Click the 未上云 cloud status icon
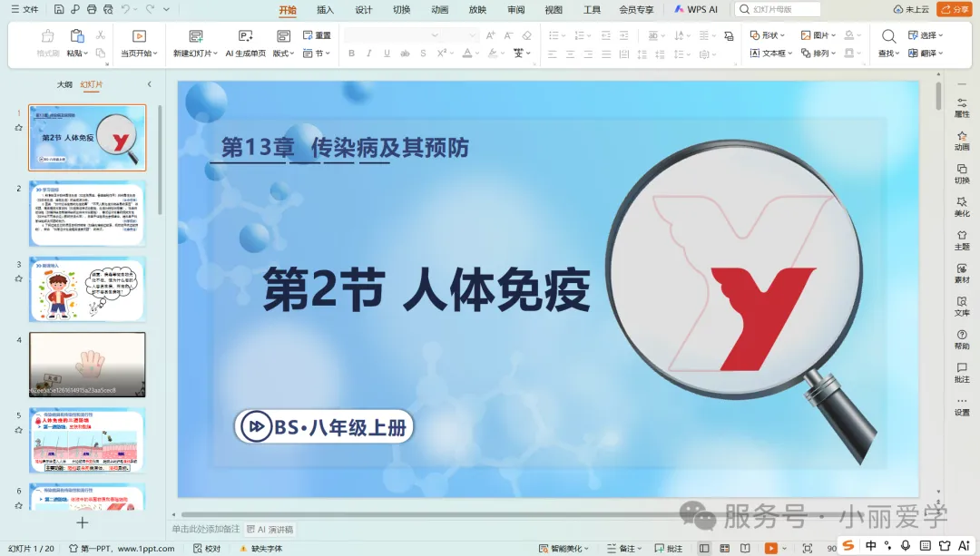The height and width of the screenshot is (556, 980). point(911,9)
